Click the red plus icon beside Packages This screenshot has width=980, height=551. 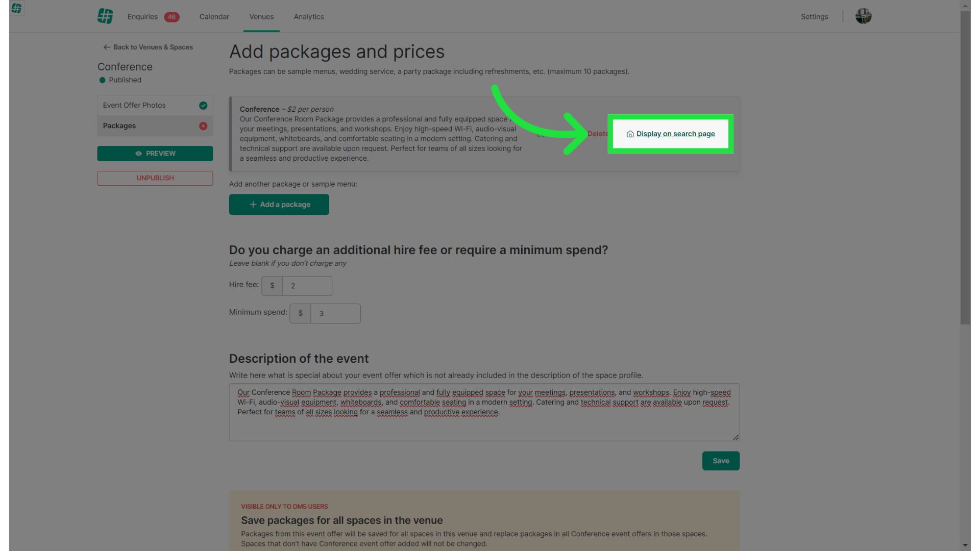(203, 126)
